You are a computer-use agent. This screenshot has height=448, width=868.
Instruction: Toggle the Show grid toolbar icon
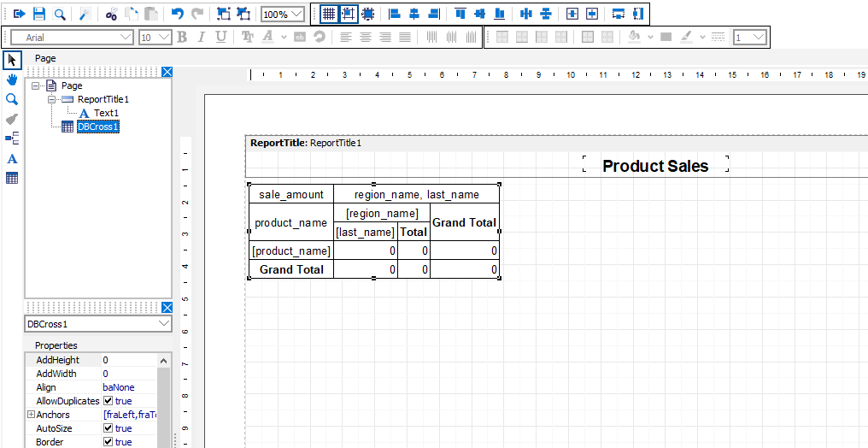click(x=329, y=14)
